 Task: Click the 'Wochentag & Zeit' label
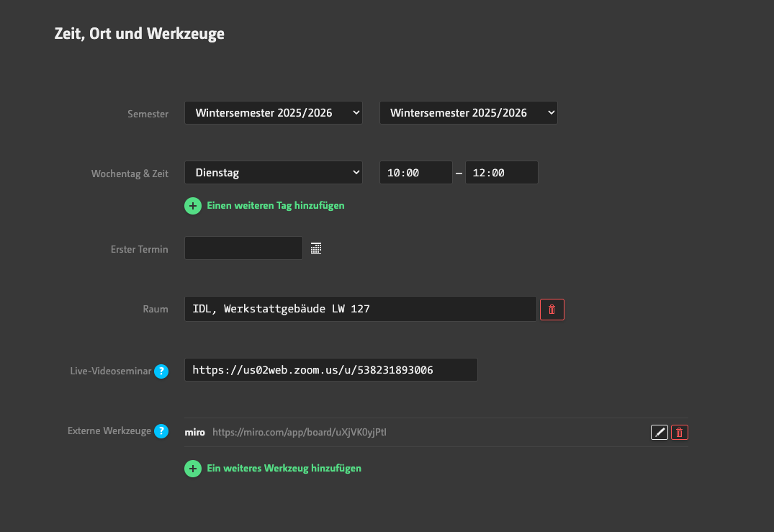pos(130,173)
